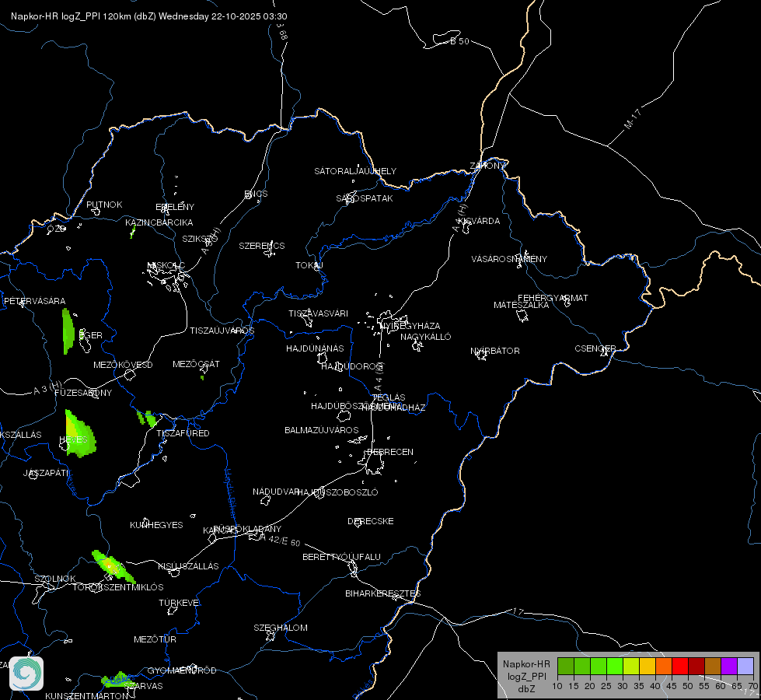The width and height of the screenshot is (761, 700).
Task: Click the small echo west of TISZAFÜRED
Action: 147,418
